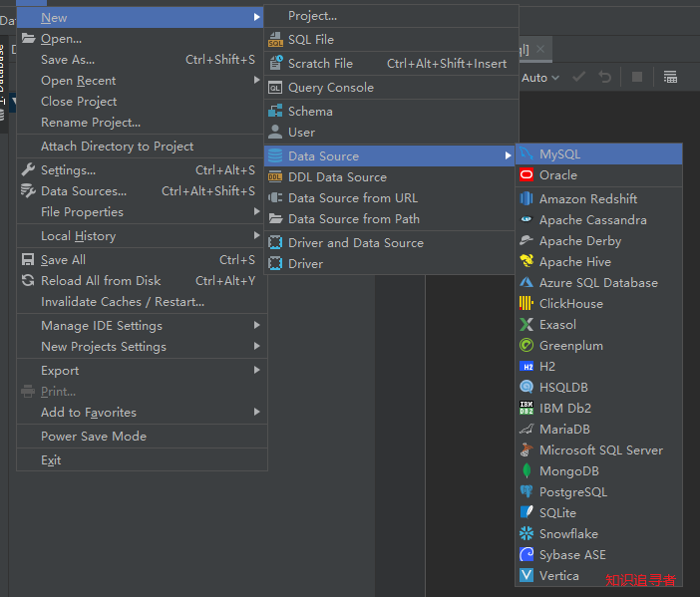Click the HSQLDB icon
700x597 pixels.
[526, 387]
